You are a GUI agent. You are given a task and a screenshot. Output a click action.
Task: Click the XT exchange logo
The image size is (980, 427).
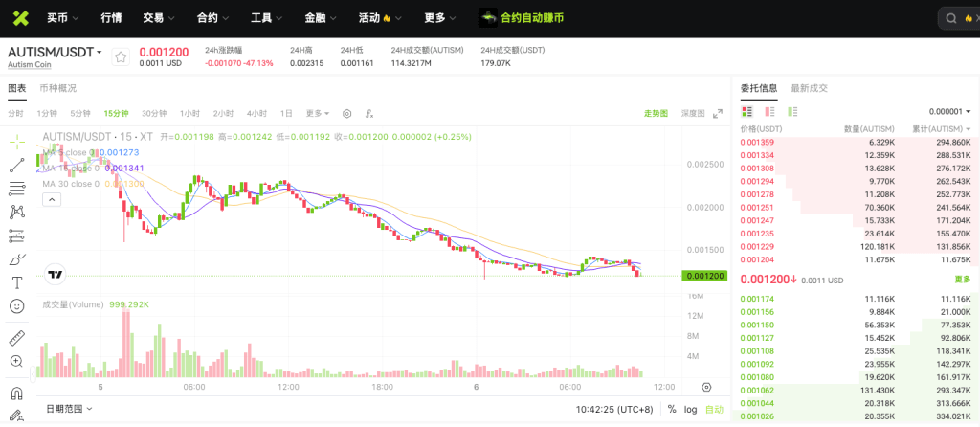coord(20,18)
